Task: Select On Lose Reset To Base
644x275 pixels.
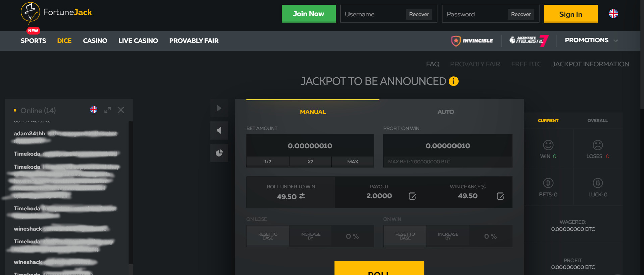Action: (268, 236)
